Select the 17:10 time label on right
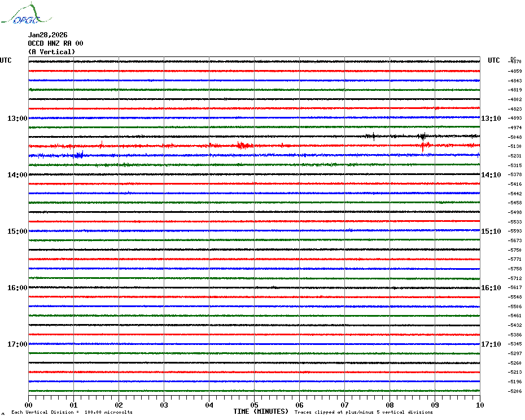 (491, 344)
